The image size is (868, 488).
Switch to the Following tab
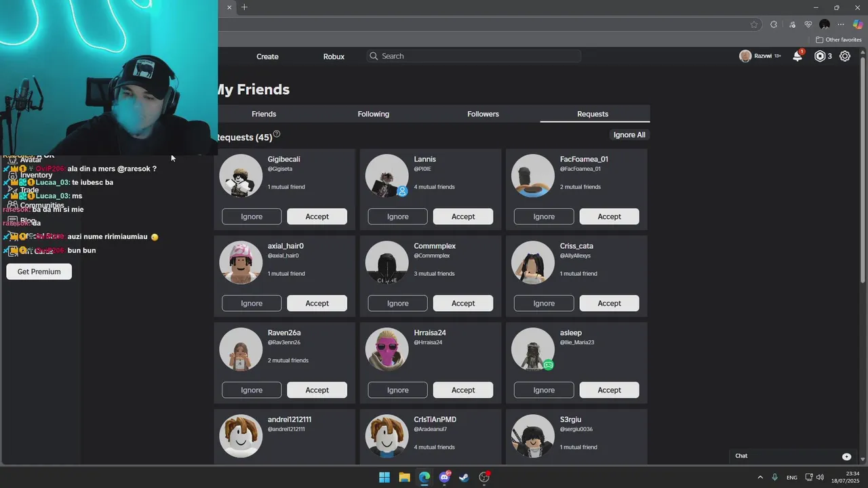[x=374, y=114]
